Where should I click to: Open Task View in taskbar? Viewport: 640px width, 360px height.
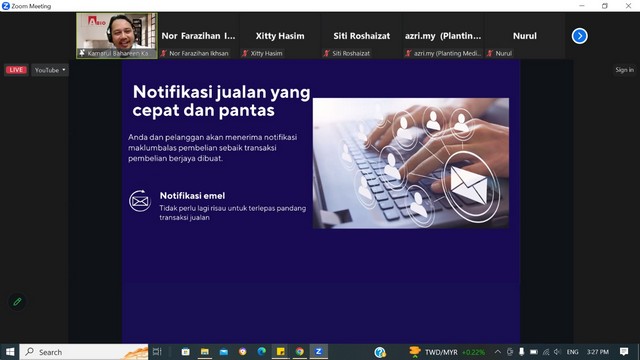click(157, 351)
